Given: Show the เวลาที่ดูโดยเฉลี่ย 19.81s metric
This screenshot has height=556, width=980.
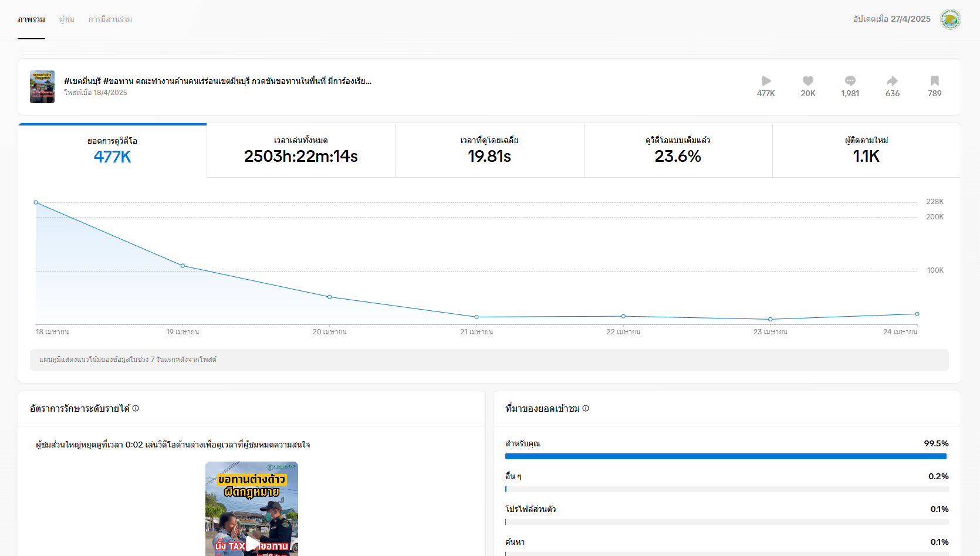Looking at the screenshot, I should (489, 150).
